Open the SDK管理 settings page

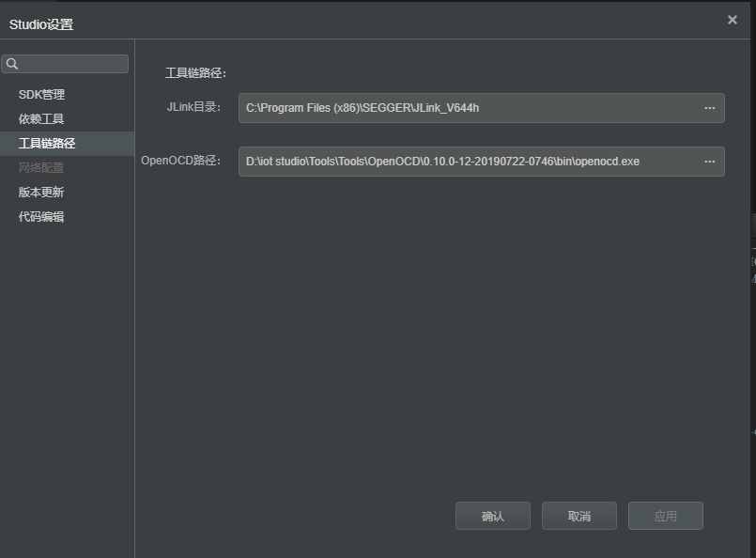tap(41, 95)
